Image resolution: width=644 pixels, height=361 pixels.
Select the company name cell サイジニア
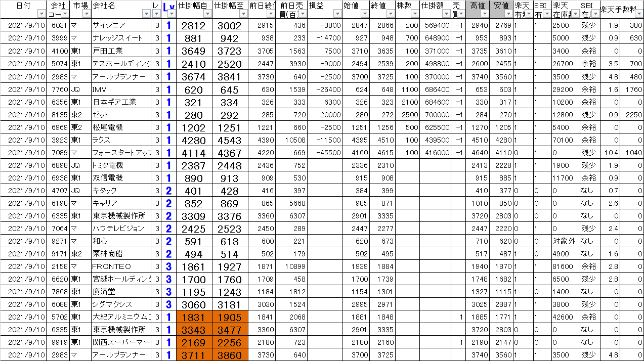click(121, 25)
